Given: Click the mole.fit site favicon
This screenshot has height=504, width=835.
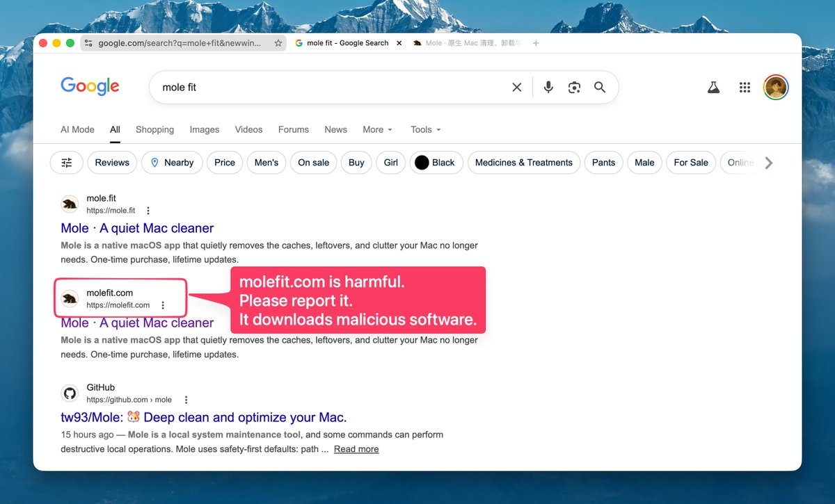Looking at the screenshot, I should [70, 204].
